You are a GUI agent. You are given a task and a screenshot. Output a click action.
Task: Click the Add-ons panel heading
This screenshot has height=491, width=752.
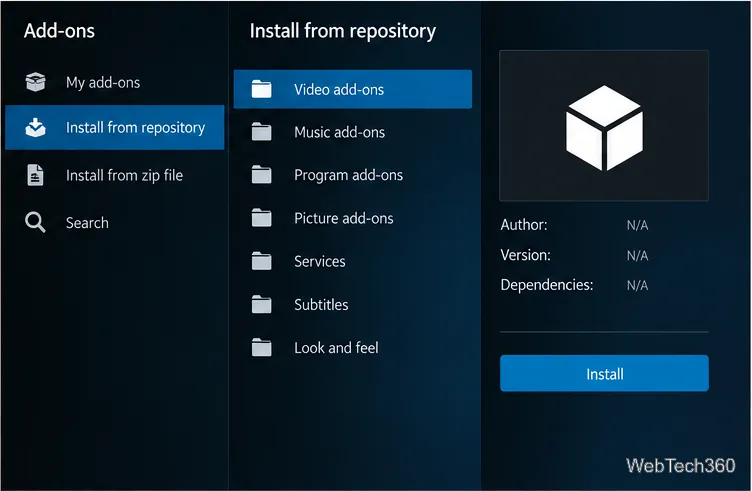(x=59, y=31)
